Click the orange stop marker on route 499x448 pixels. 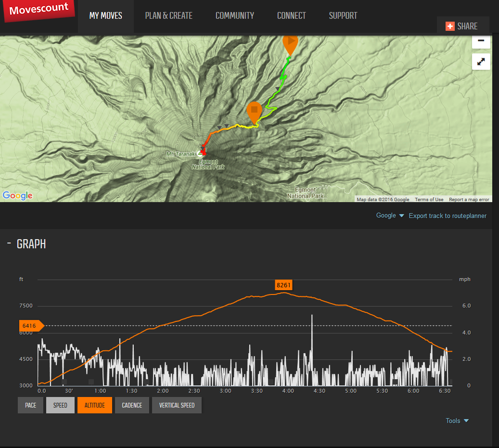(x=254, y=110)
